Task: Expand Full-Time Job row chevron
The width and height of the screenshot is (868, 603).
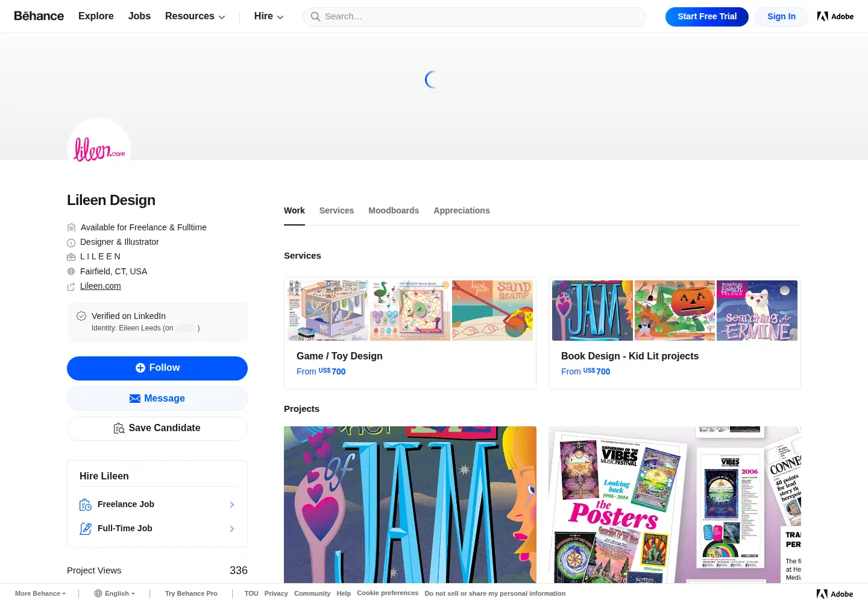Action: (x=232, y=529)
